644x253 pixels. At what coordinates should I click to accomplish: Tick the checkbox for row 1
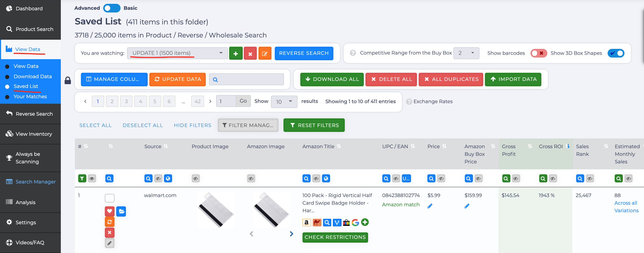pyautogui.click(x=110, y=198)
